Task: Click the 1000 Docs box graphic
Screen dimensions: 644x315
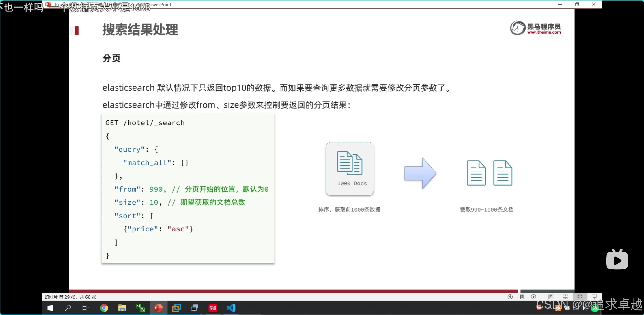Action: [350, 169]
